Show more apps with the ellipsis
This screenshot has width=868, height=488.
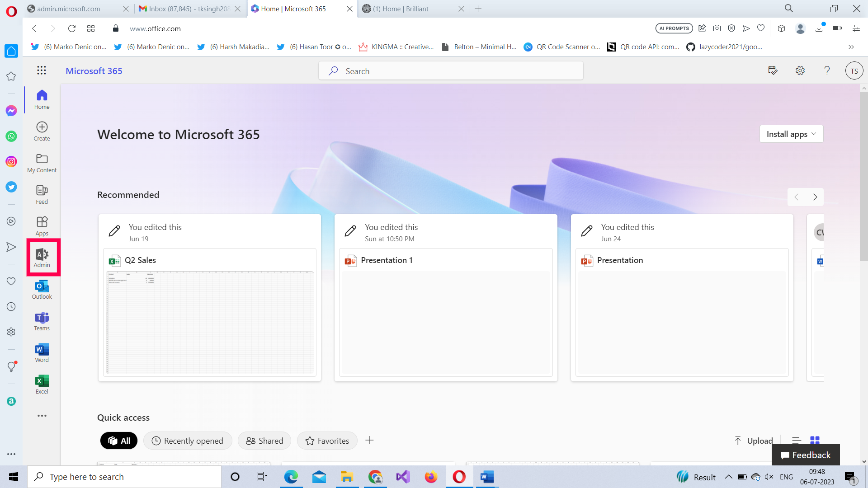42,416
